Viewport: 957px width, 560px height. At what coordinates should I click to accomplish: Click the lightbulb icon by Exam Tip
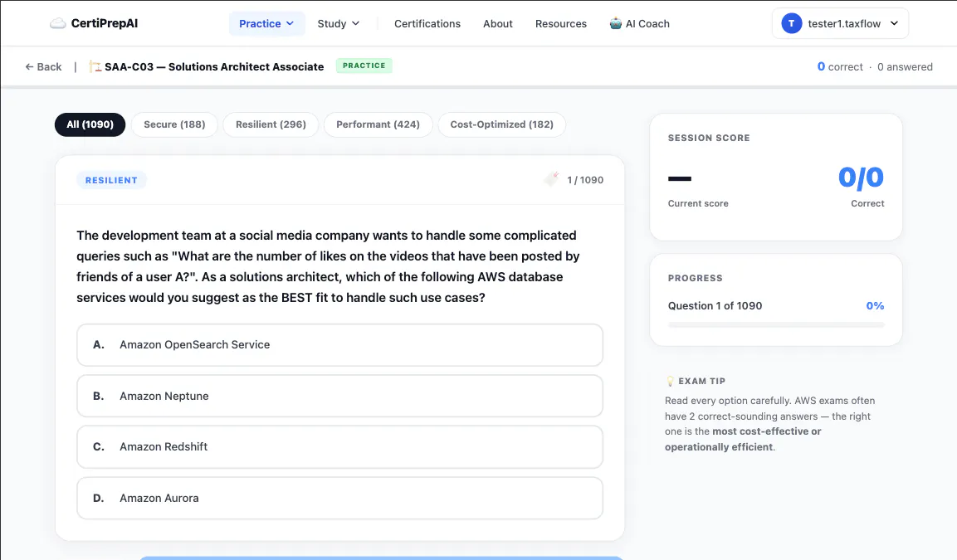(x=670, y=381)
